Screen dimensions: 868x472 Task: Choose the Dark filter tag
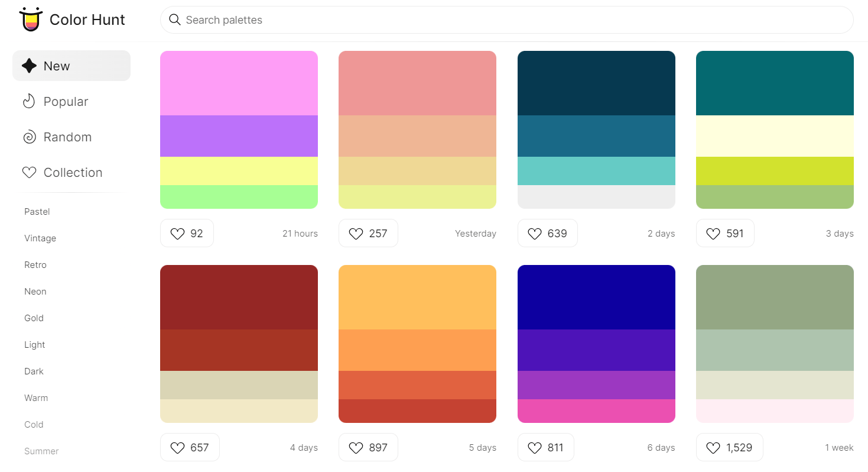coord(34,371)
